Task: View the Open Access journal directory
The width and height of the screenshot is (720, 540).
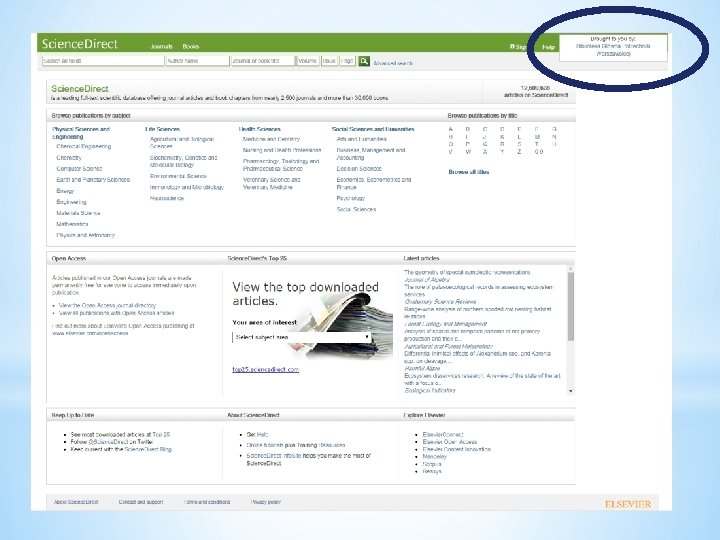Action: pos(107,305)
